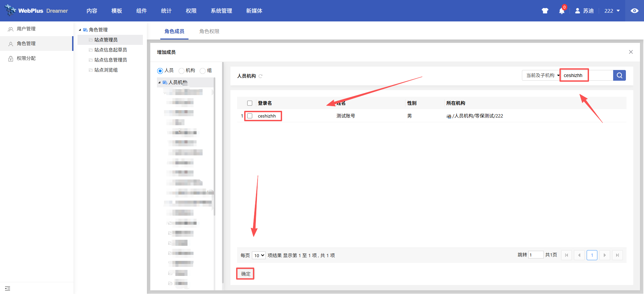Click the eye preview icon
The width and height of the screenshot is (644, 294).
pos(634,11)
